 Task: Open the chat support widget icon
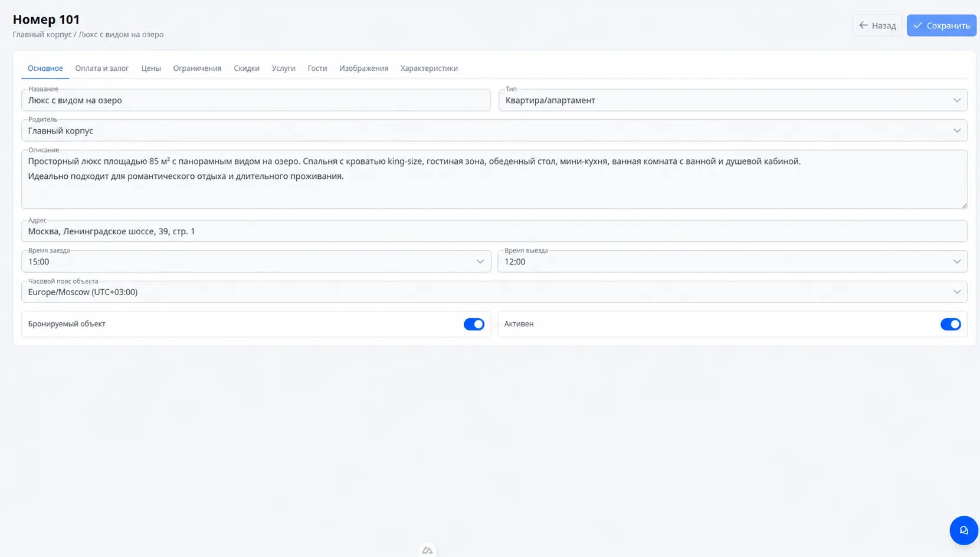tap(963, 530)
